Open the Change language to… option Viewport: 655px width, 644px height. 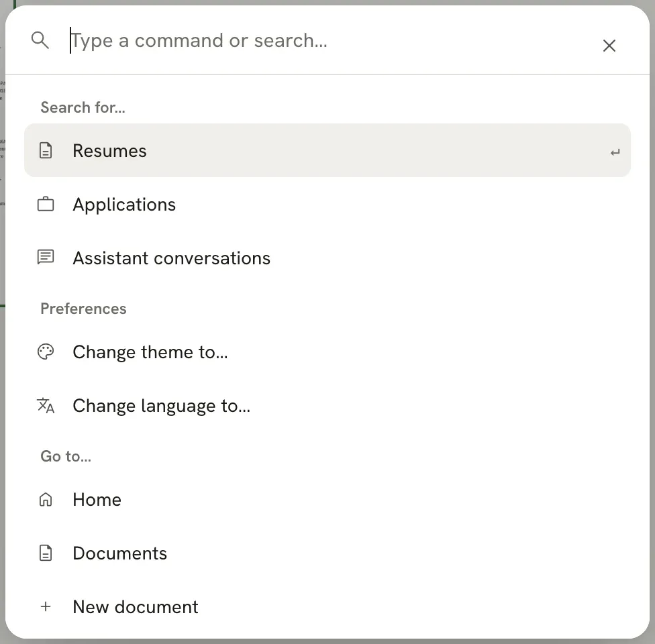point(327,405)
